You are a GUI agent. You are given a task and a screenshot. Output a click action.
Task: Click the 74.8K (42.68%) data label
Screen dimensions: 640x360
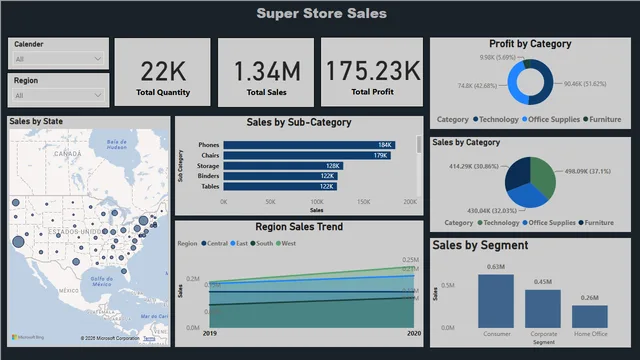[477, 86]
